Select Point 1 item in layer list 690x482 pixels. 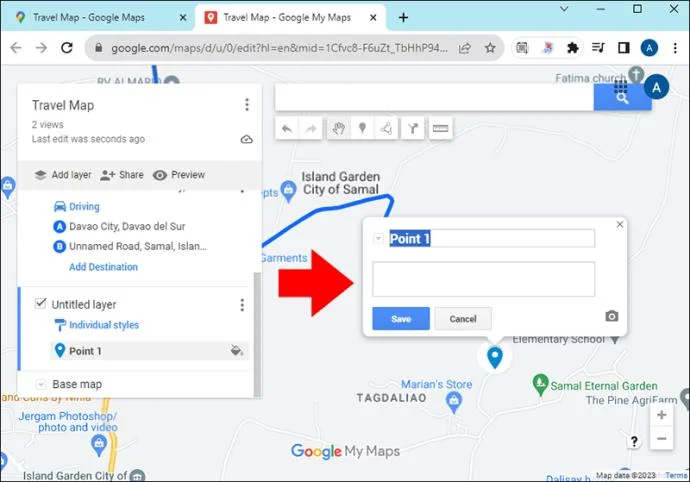tap(149, 351)
